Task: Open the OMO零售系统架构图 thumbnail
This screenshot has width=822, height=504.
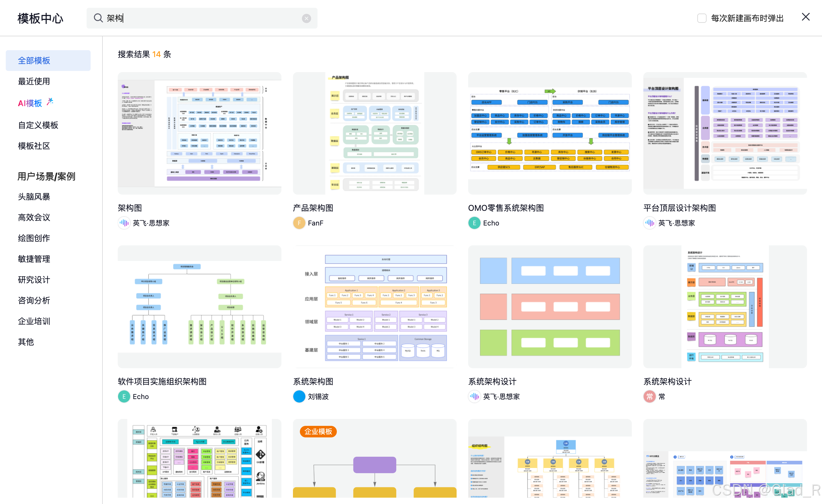Action: pos(550,133)
